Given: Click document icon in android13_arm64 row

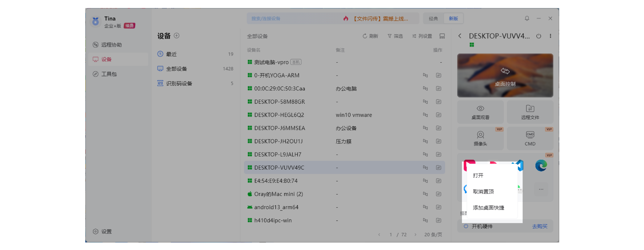Looking at the screenshot, I should click(x=438, y=207).
